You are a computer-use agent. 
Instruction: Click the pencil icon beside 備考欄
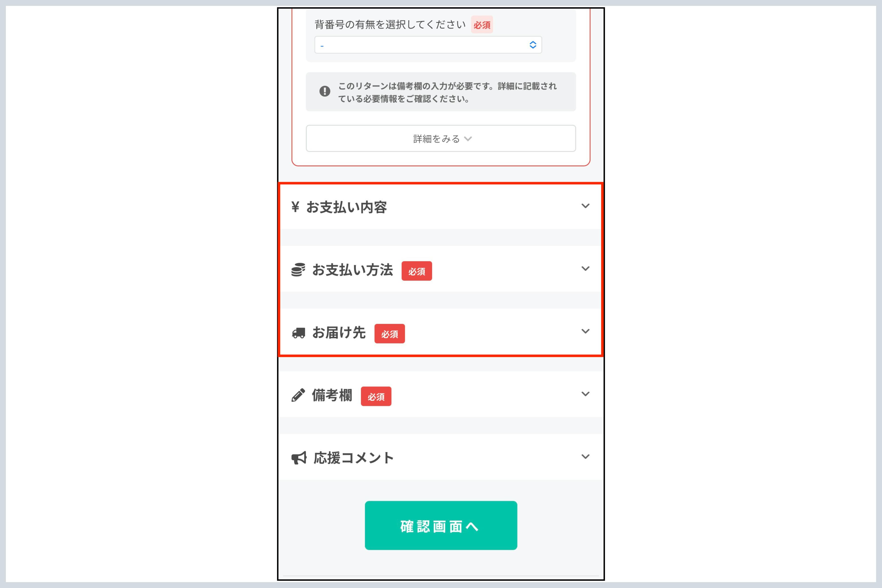(298, 395)
